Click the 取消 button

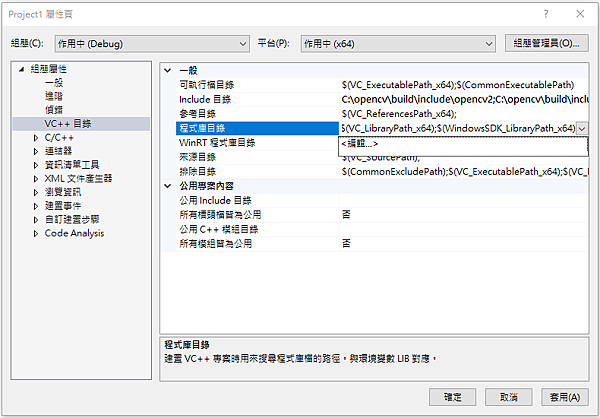click(x=509, y=397)
